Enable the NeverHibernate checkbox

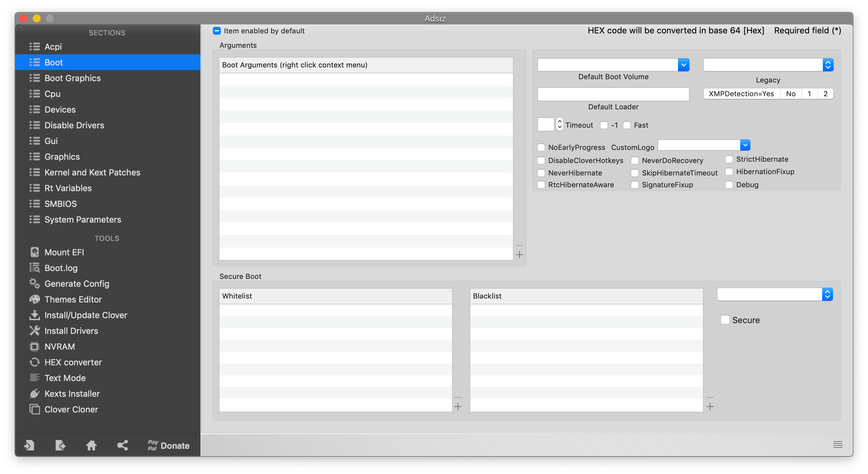tap(541, 173)
